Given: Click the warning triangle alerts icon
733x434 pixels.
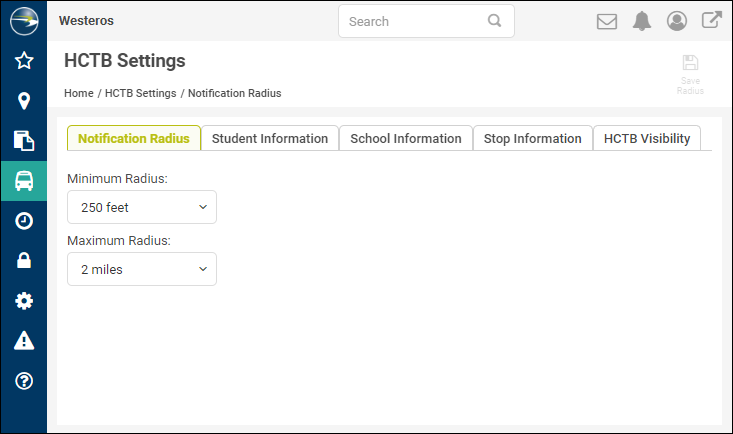Looking at the screenshot, I should click(x=24, y=340).
